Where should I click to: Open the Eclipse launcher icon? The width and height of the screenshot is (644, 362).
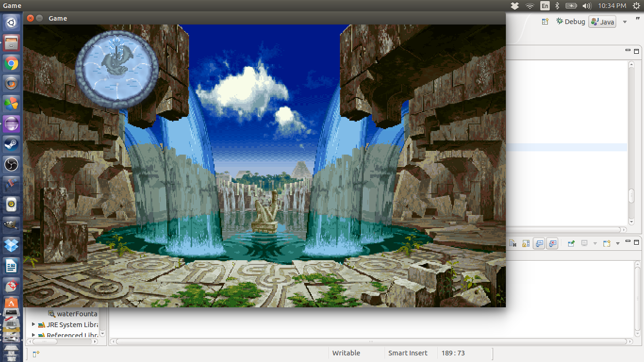[x=11, y=124]
